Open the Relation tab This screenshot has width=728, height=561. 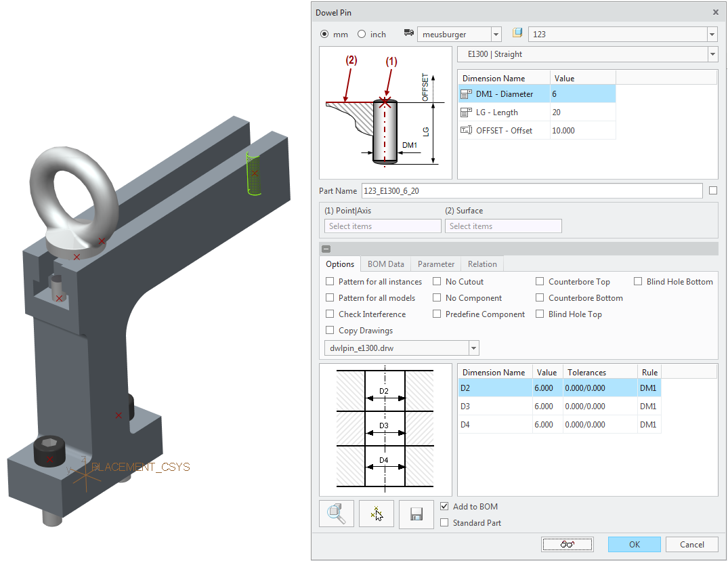click(482, 264)
